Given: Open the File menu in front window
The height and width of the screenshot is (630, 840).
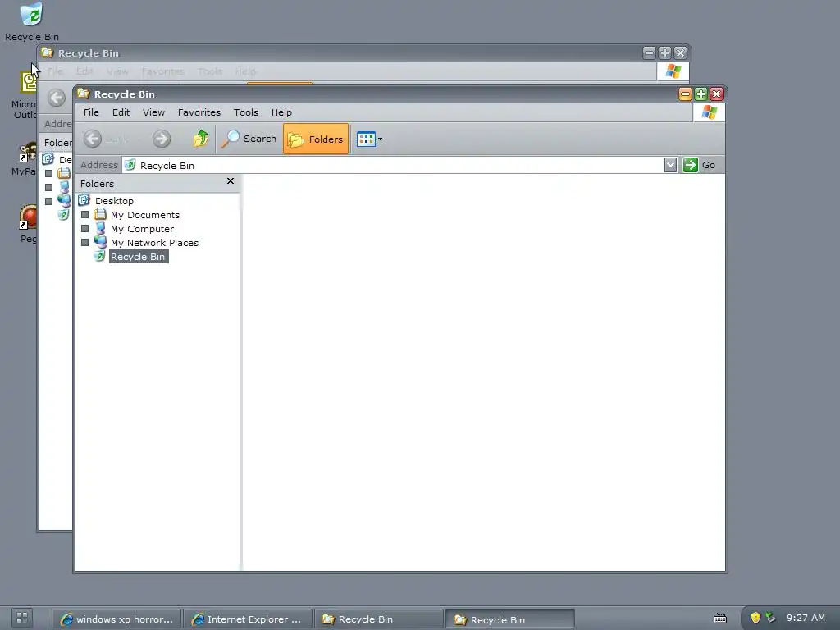Looking at the screenshot, I should [x=91, y=112].
